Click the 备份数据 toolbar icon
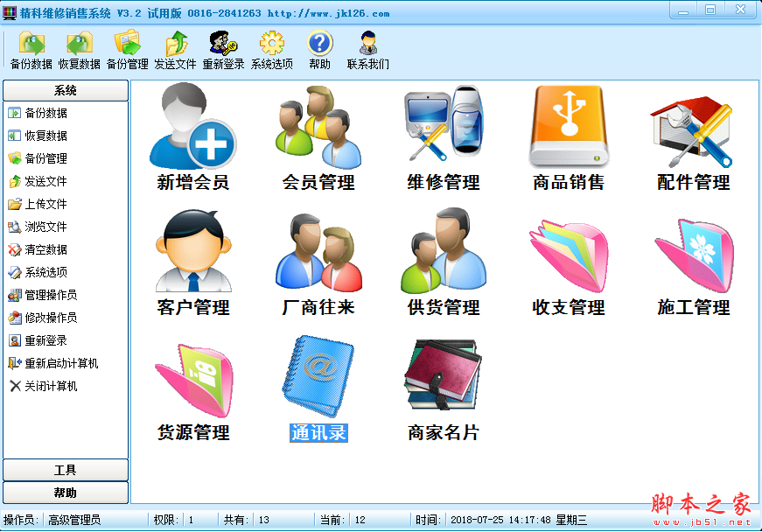This screenshot has width=762, height=532. (31, 50)
